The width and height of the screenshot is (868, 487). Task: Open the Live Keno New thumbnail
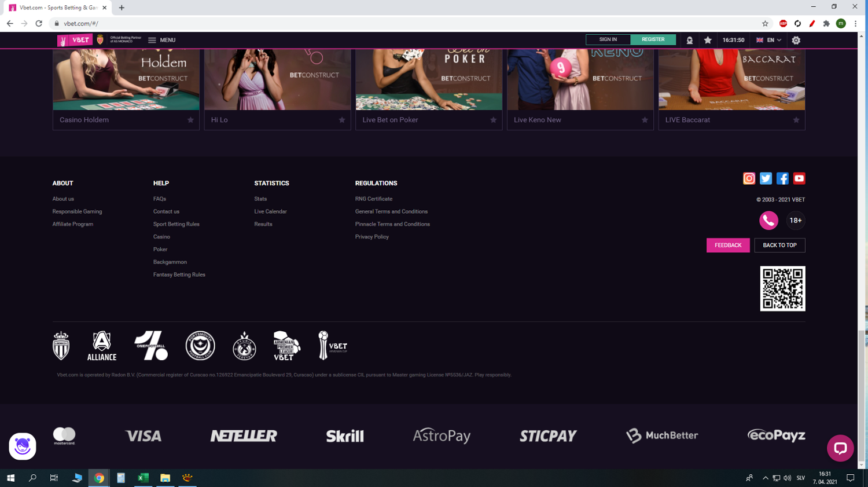click(580, 79)
